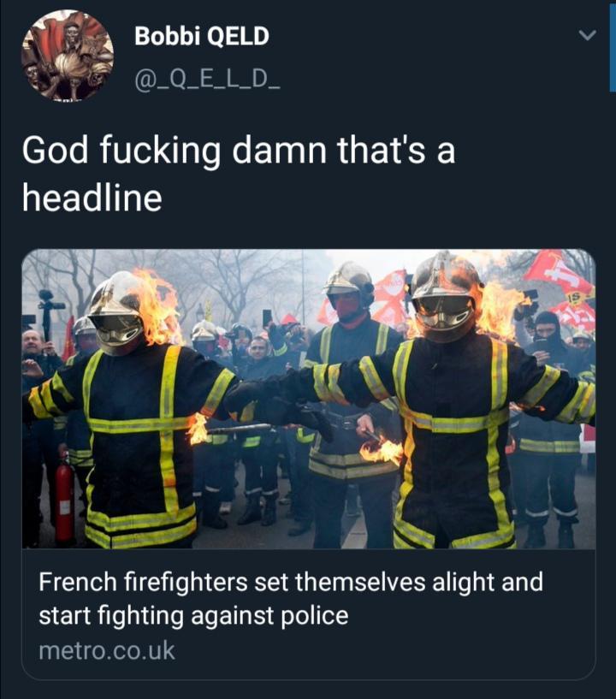
Task: Open the French firefighters article headline
Action: pyautogui.click(x=291, y=599)
